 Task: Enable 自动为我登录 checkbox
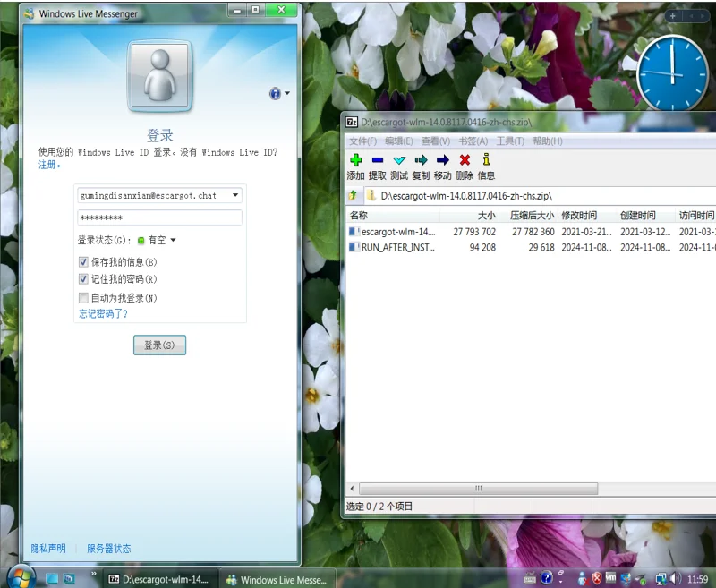pyautogui.click(x=83, y=298)
